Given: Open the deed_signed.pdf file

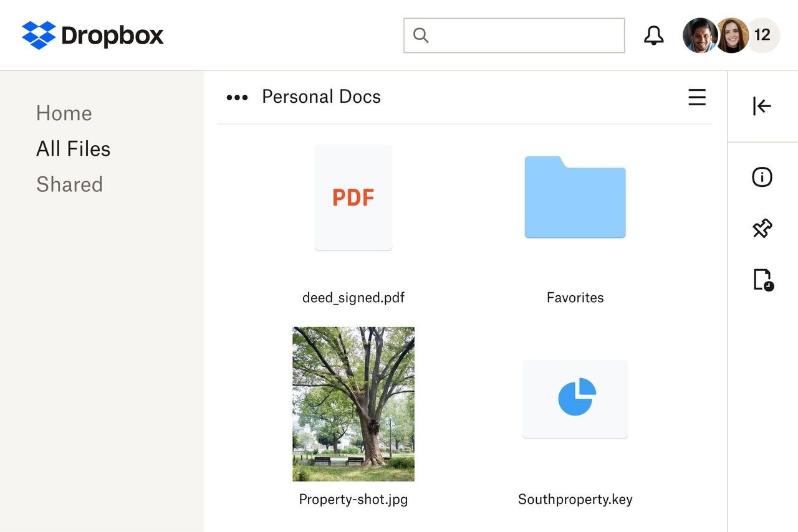Looking at the screenshot, I should (x=353, y=197).
